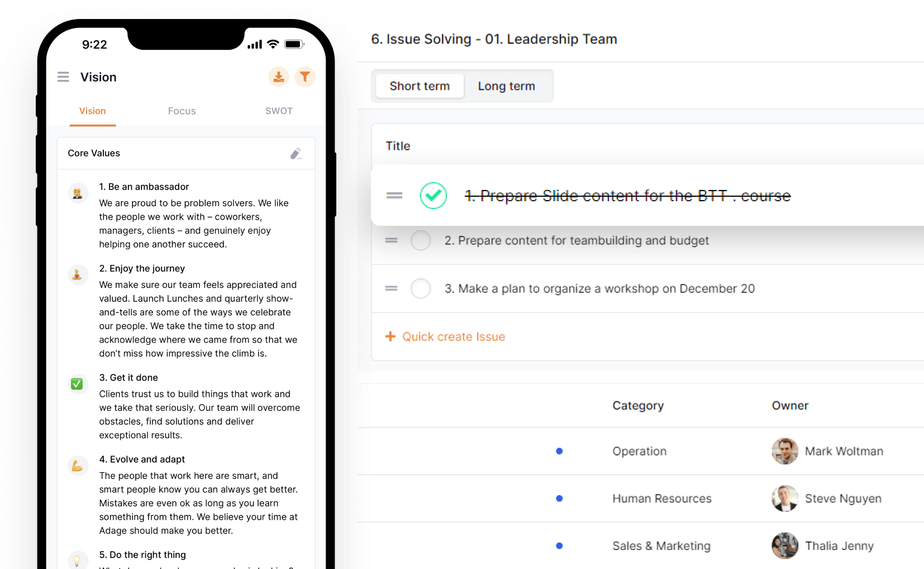The image size is (924, 569).
Task: Click drag handle of completed issue 1
Action: click(x=394, y=196)
